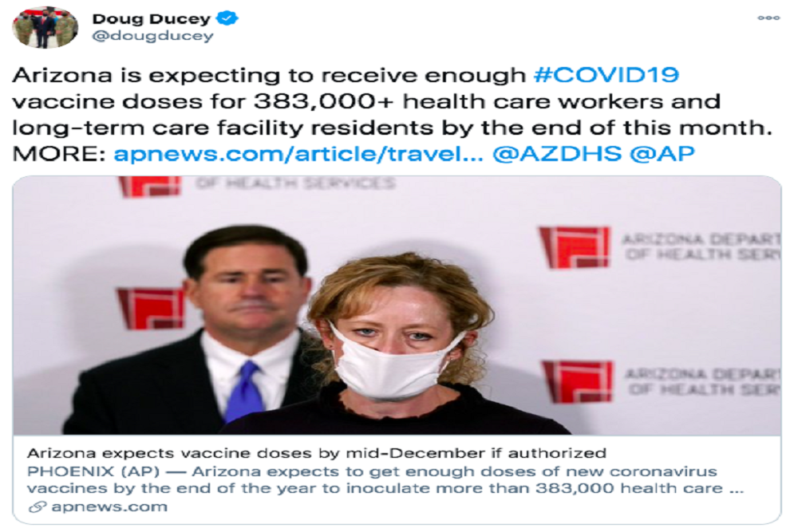Click the chain-link icon beside apnews.com

(x=38, y=506)
